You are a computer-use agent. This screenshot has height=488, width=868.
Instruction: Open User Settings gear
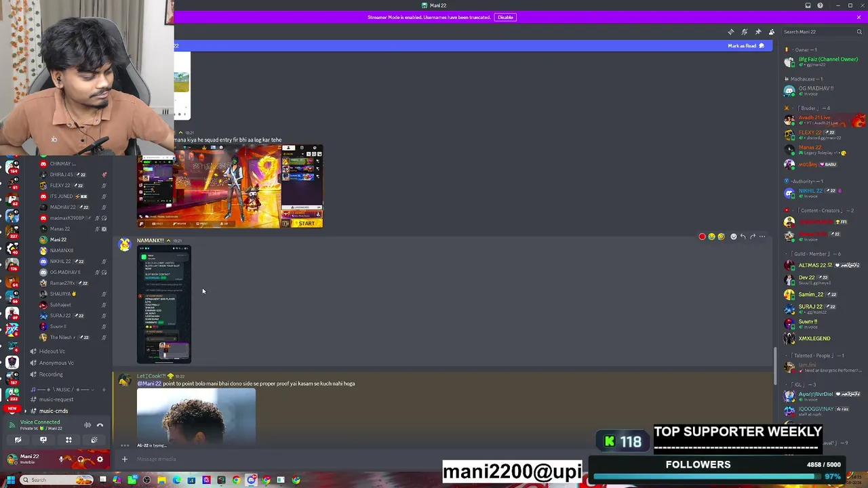(100, 460)
